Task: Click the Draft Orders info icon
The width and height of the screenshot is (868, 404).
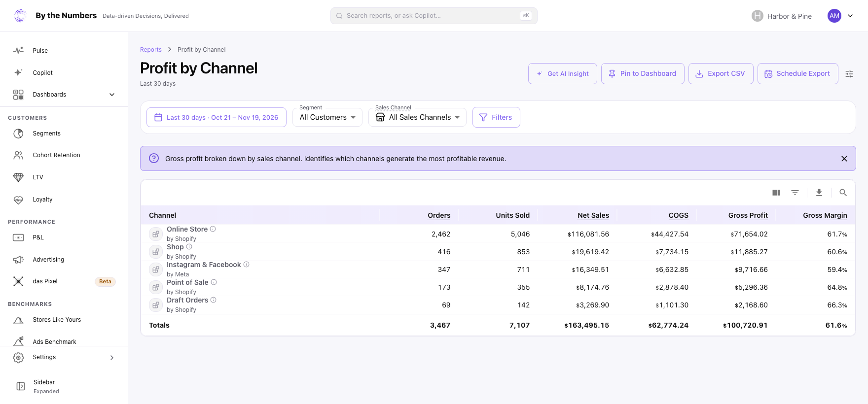Action: tap(214, 300)
